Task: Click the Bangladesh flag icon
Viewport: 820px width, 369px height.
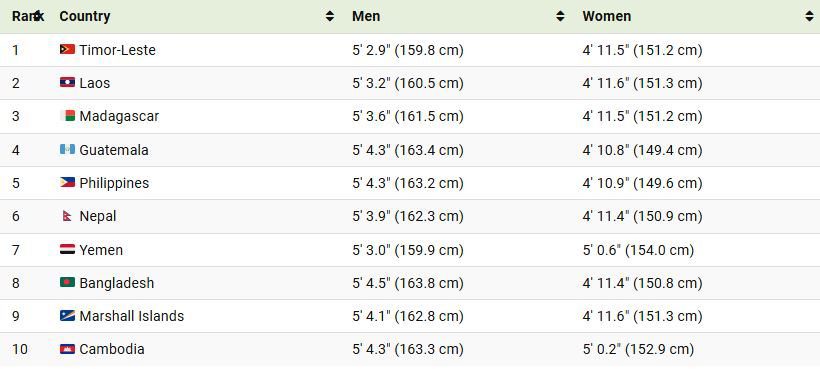Action: 67,283
